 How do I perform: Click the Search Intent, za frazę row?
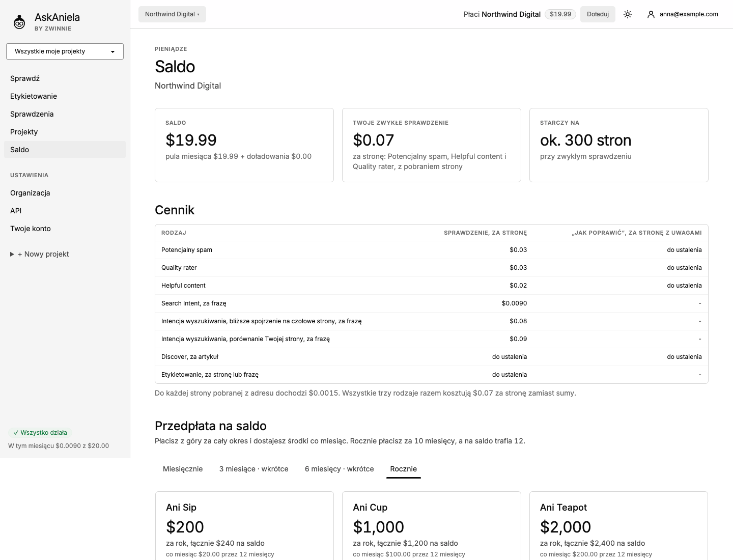(x=432, y=303)
